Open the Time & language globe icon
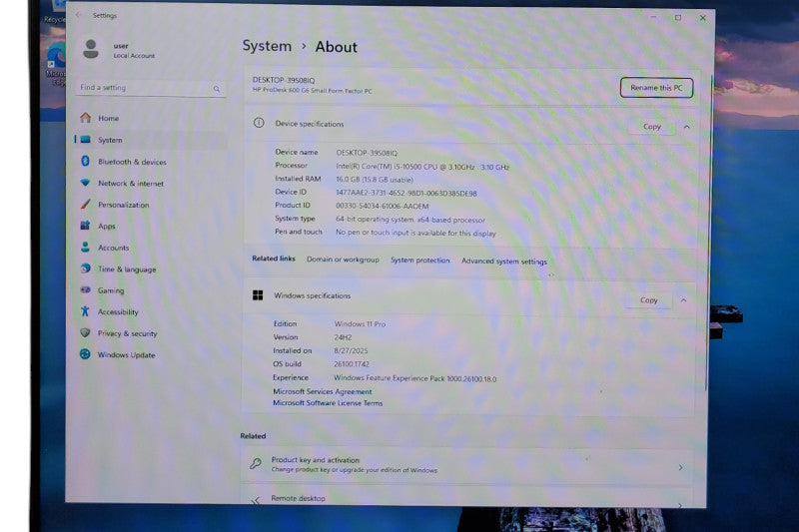Image resolution: width=799 pixels, height=532 pixels. 85,268
